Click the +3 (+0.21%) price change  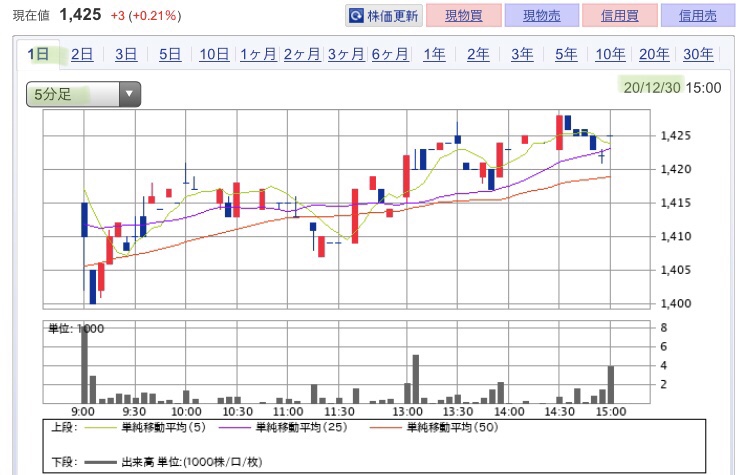tap(146, 16)
